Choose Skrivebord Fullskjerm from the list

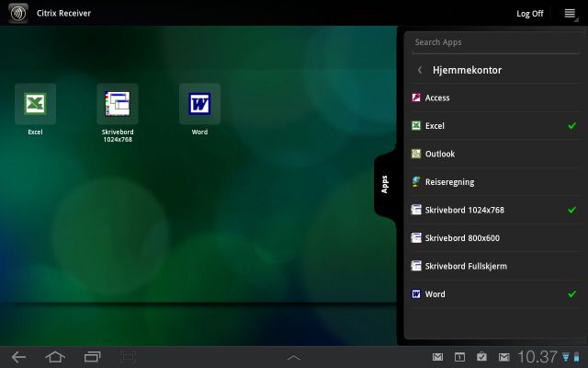465,266
